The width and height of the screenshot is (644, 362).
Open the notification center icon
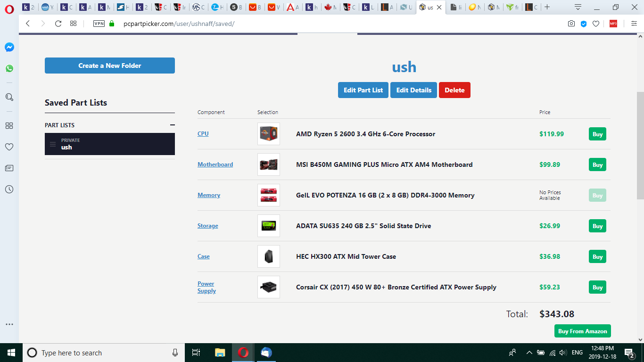click(629, 353)
